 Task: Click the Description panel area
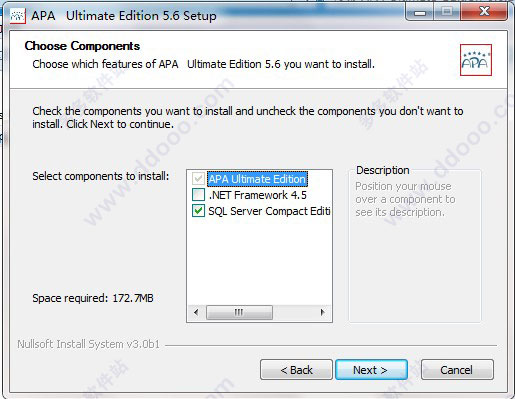(415, 246)
